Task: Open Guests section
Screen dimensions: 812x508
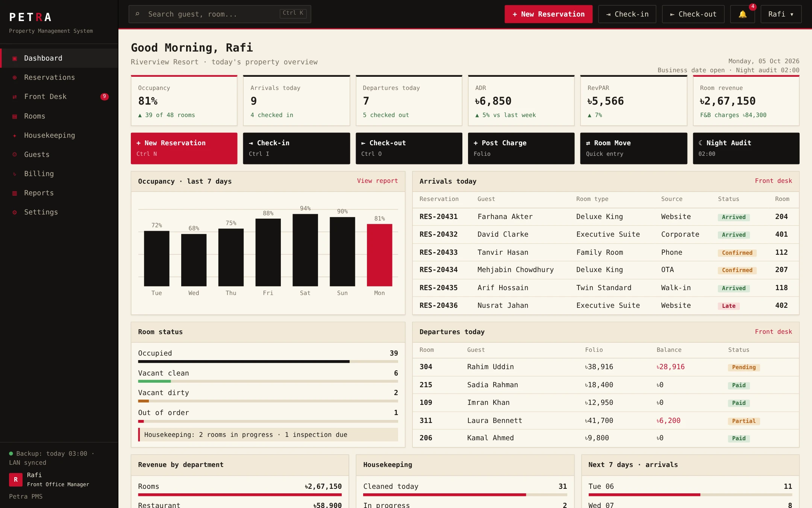Action: [59, 155]
